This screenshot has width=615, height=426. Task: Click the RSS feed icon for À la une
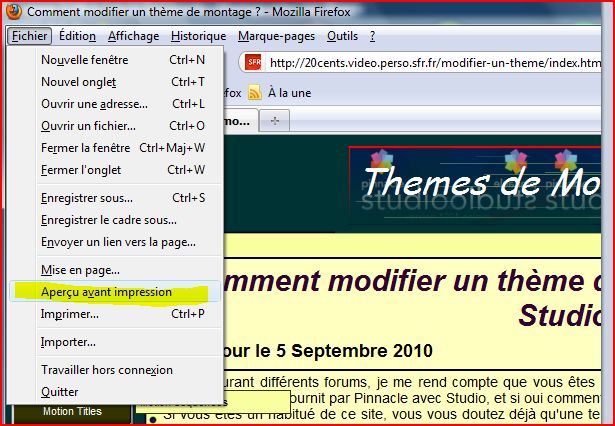tap(255, 93)
